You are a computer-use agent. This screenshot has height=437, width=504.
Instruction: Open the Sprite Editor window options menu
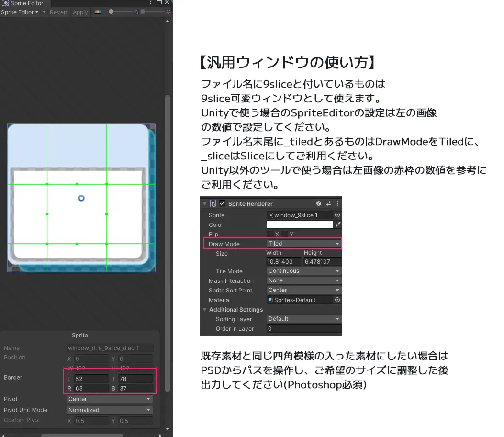click(x=150, y=3)
